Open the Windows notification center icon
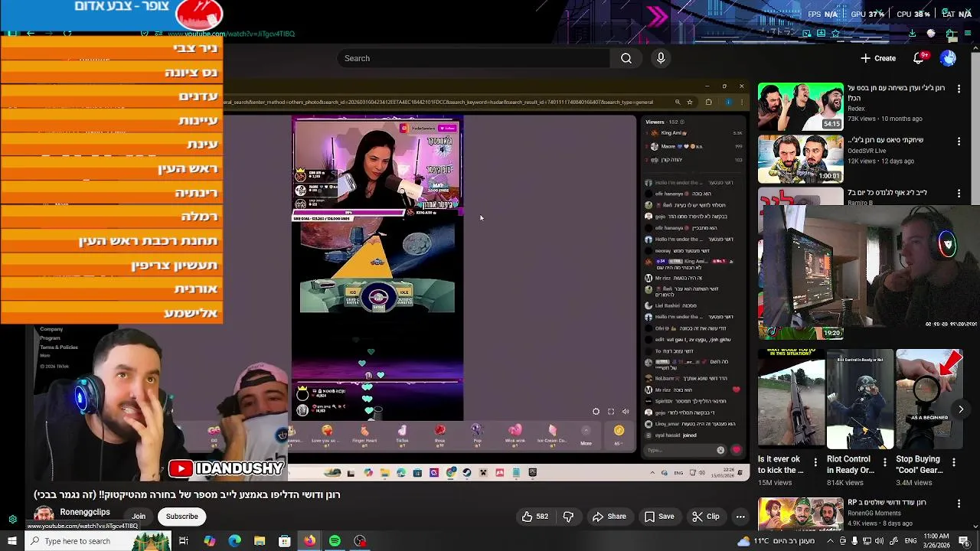 click(965, 541)
